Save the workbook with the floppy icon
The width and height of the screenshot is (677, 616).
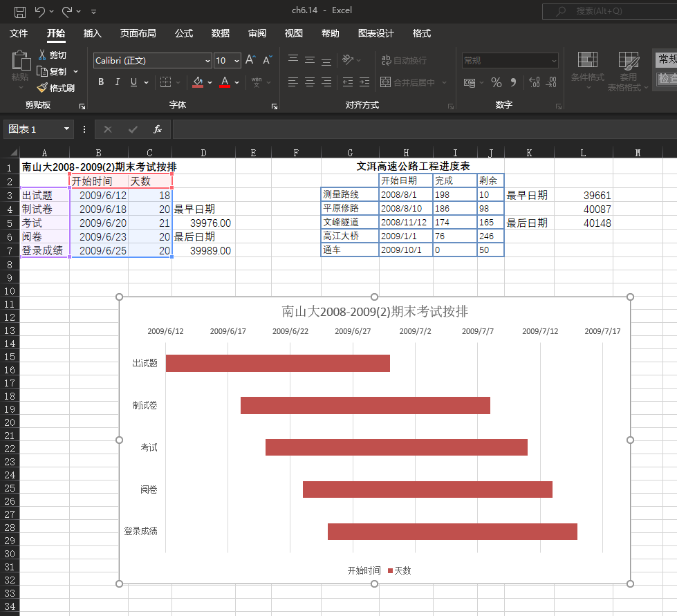[20, 12]
